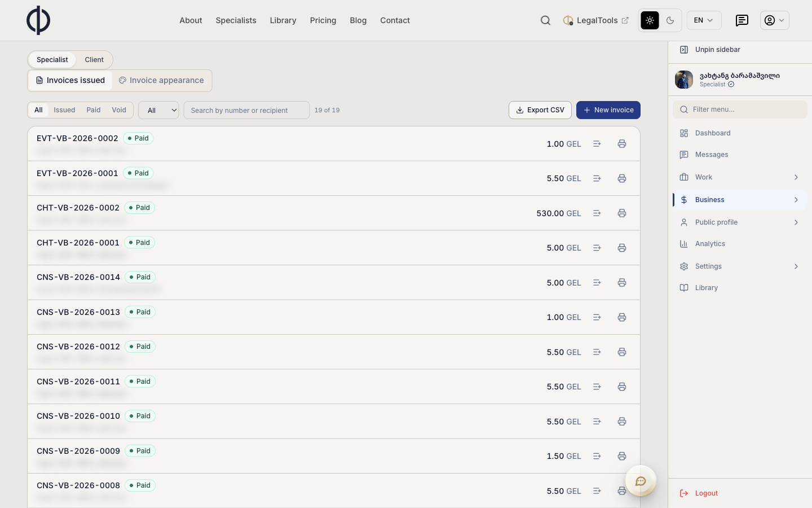
Task: Filter invoices by All status
Action: [38, 110]
